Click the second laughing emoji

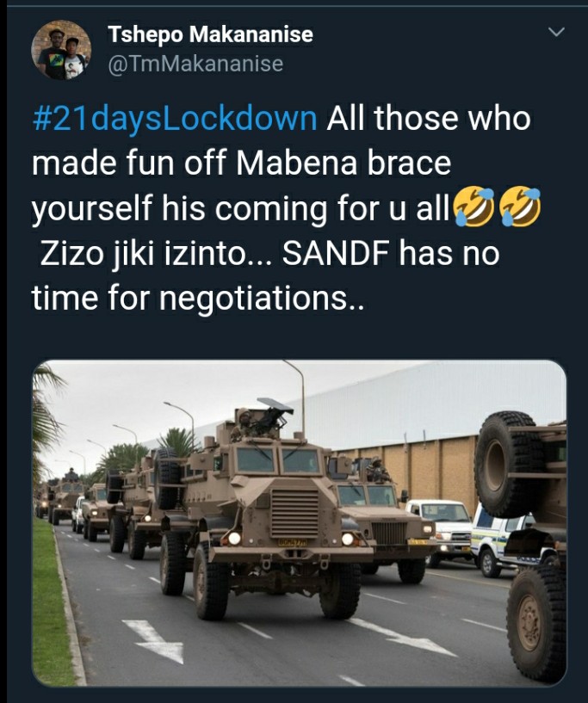(520, 207)
